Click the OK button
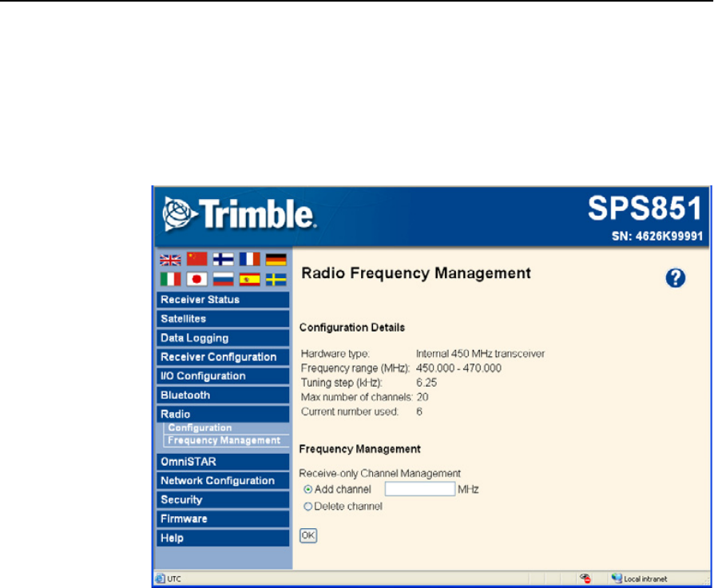 pos(308,535)
